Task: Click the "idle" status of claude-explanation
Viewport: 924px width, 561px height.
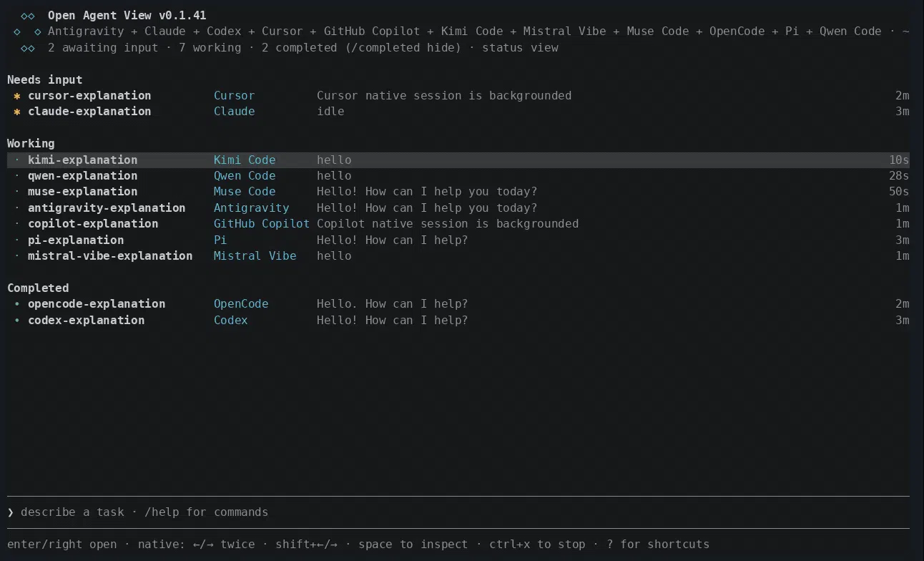Action: point(330,112)
